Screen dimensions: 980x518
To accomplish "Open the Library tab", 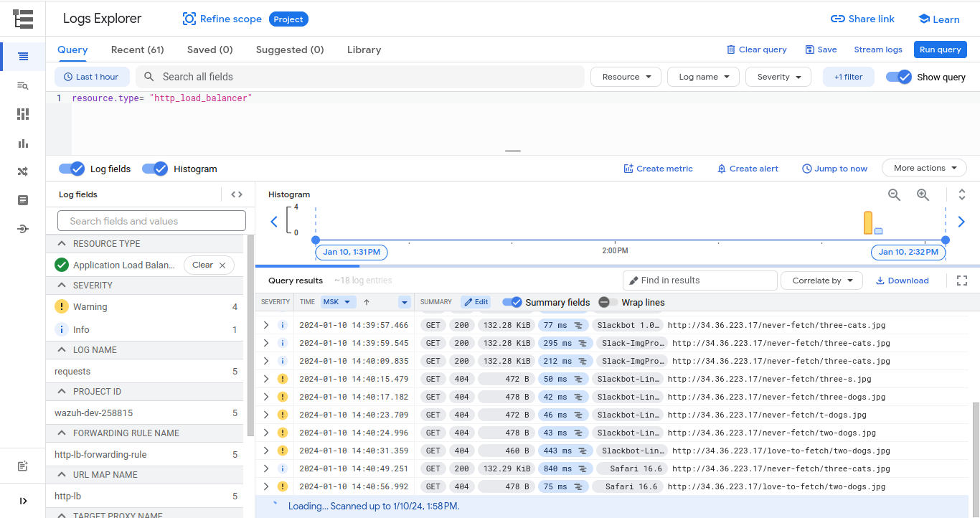I will coord(364,50).
